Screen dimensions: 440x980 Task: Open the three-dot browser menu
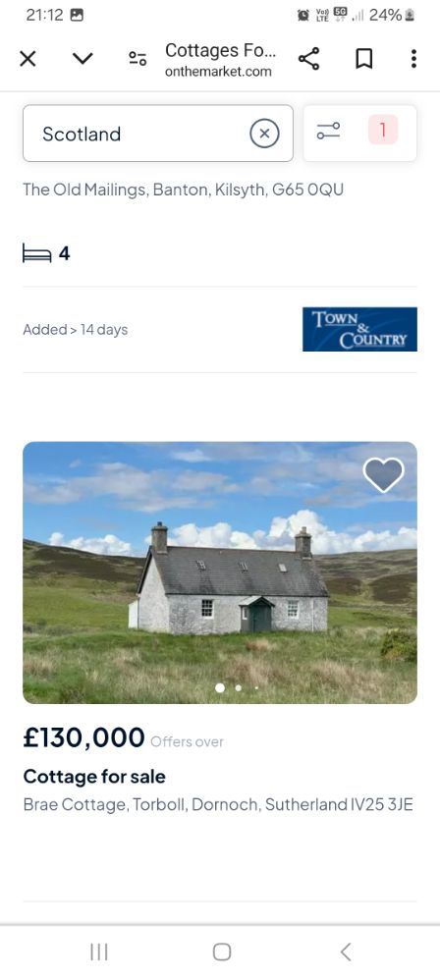[x=413, y=59]
